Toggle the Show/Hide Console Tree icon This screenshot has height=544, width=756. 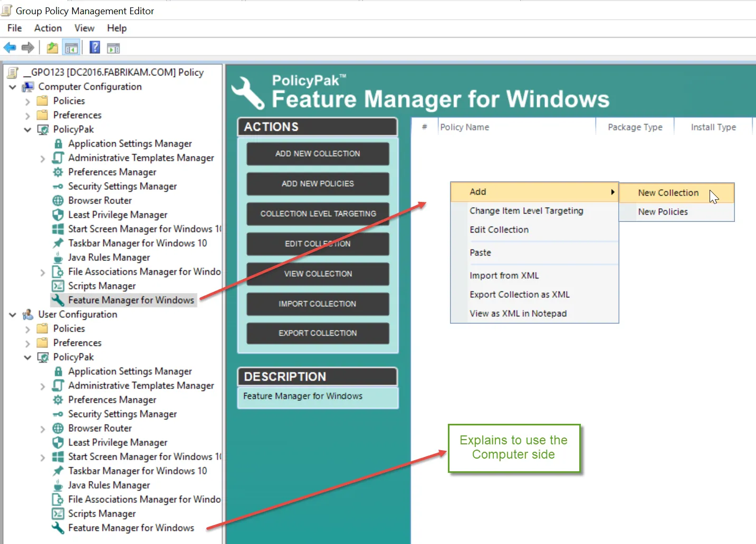(71, 48)
